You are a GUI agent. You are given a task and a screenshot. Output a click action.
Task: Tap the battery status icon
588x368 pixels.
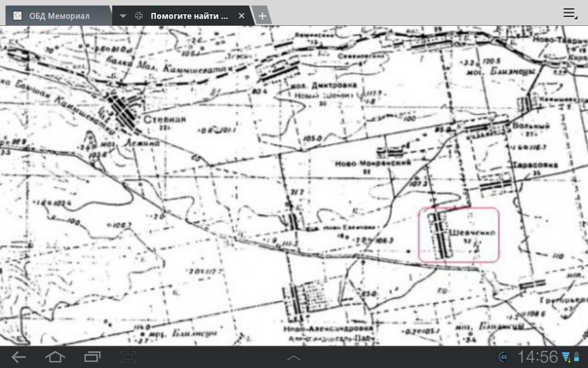click(576, 357)
